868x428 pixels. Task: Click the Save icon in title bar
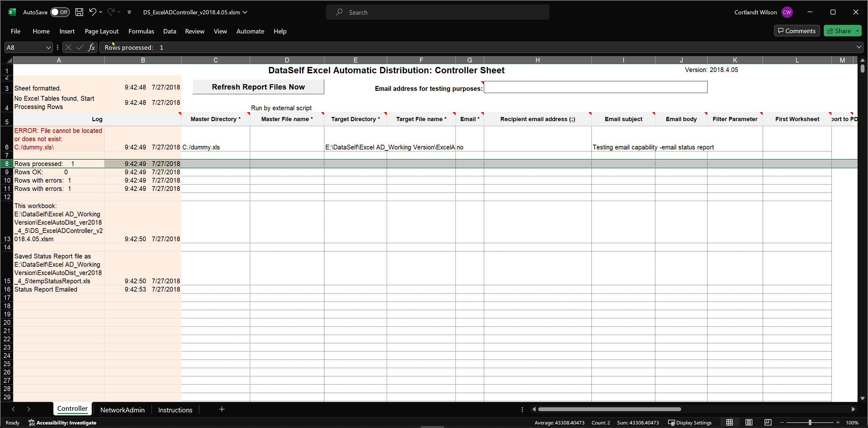tap(79, 12)
